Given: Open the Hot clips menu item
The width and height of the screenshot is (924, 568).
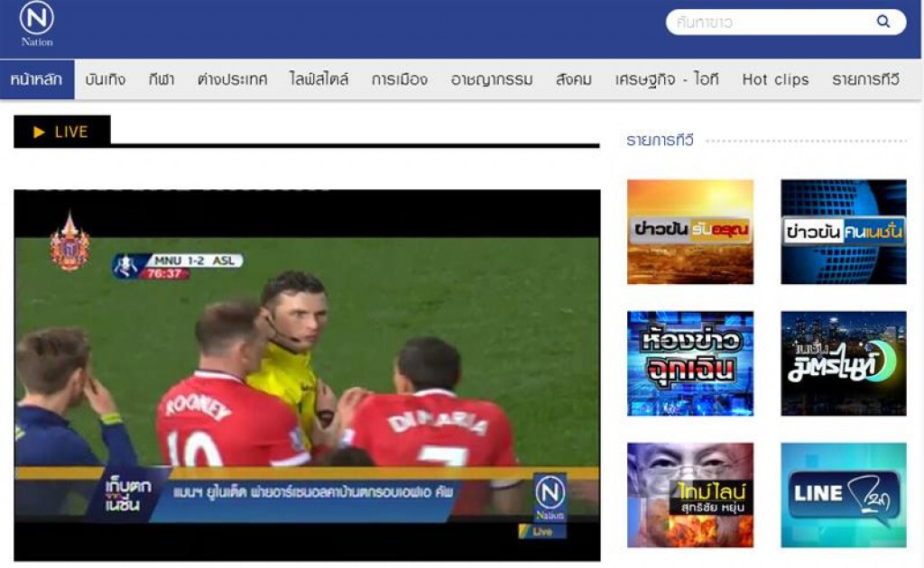Looking at the screenshot, I should tap(775, 79).
